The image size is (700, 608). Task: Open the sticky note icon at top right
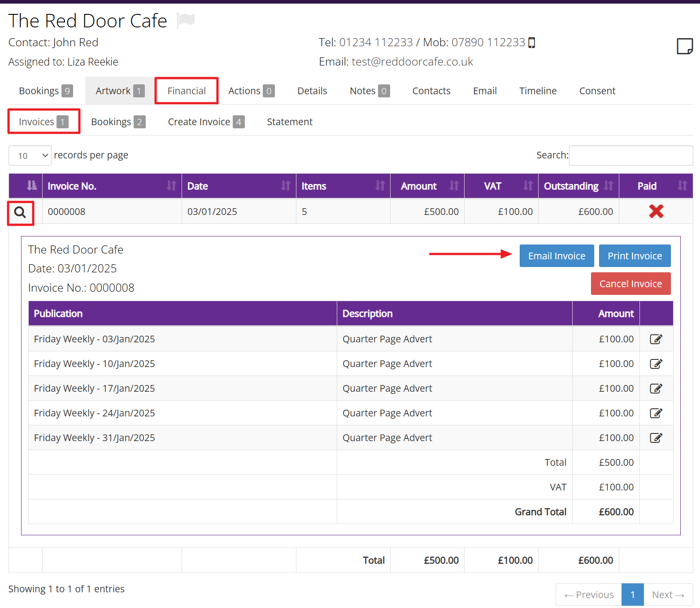685,46
